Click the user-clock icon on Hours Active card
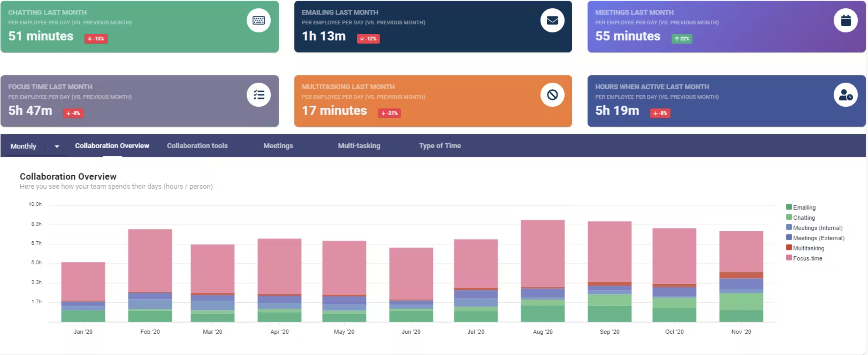Viewport: 868px width, 355px height. (x=846, y=95)
